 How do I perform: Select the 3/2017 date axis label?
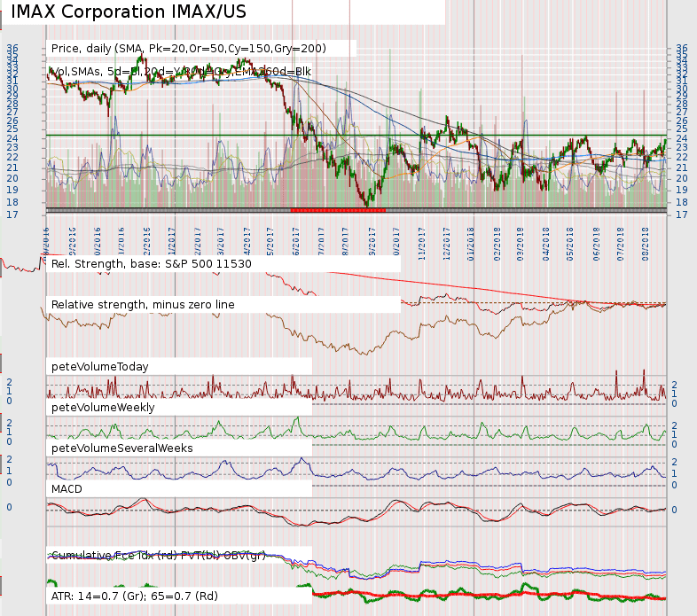(221, 241)
